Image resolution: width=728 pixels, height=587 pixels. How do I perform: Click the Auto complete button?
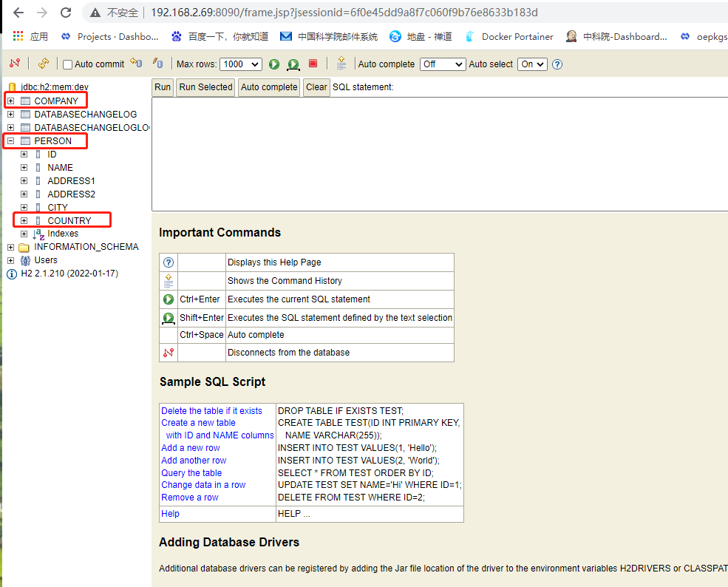(269, 87)
